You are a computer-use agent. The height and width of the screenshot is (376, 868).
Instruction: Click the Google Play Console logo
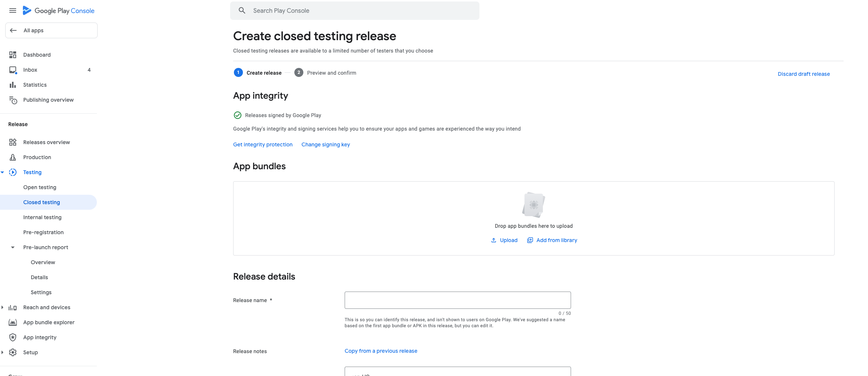pyautogui.click(x=59, y=11)
